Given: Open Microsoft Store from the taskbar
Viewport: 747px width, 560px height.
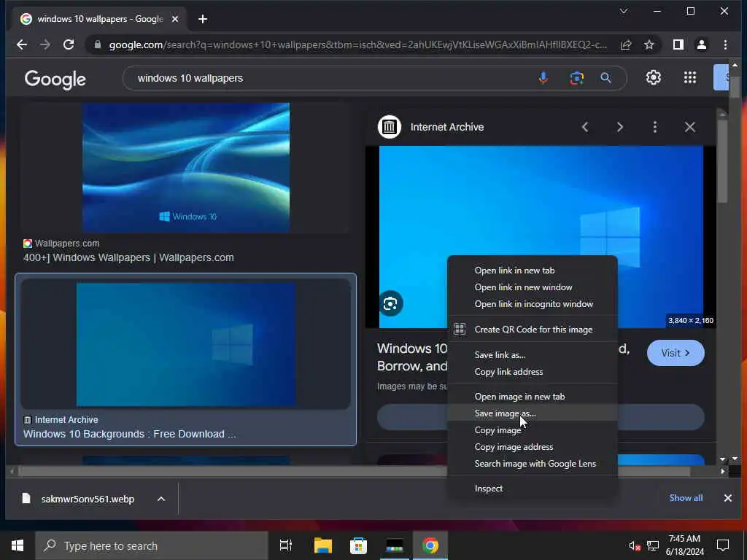Looking at the screenshot, I should 358,545.
